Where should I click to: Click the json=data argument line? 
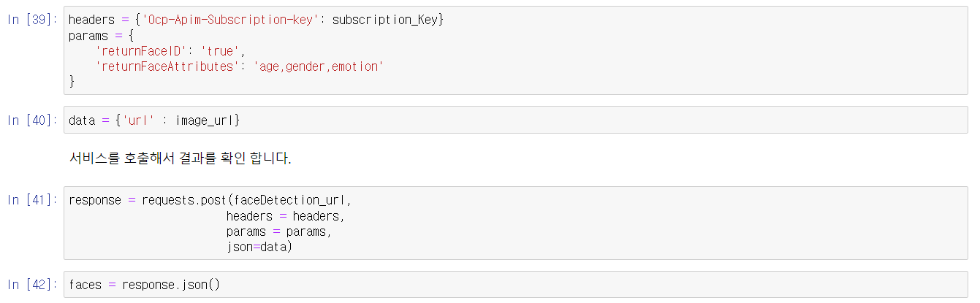pos(259,247)
